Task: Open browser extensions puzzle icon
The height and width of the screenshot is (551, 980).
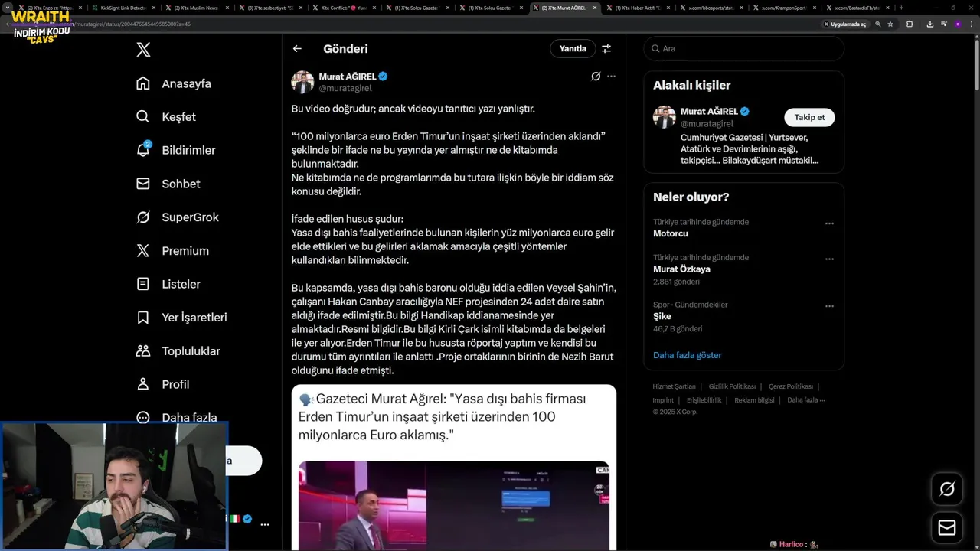Action: (910, 24)
